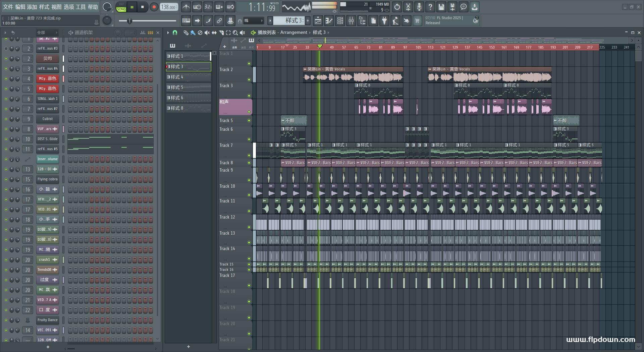The image size is (644, 352).
Task: Toggle wait for input before recording
Action: point(197,7)
